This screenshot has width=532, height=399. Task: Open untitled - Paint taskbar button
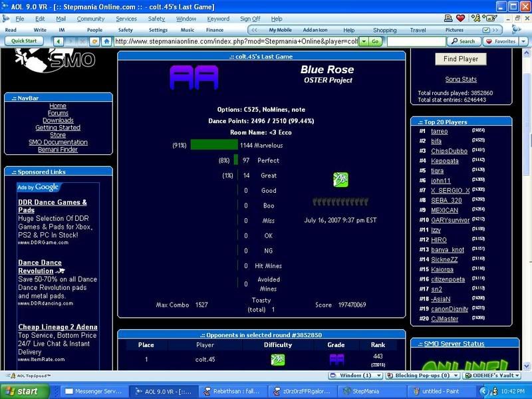(441, 391)
